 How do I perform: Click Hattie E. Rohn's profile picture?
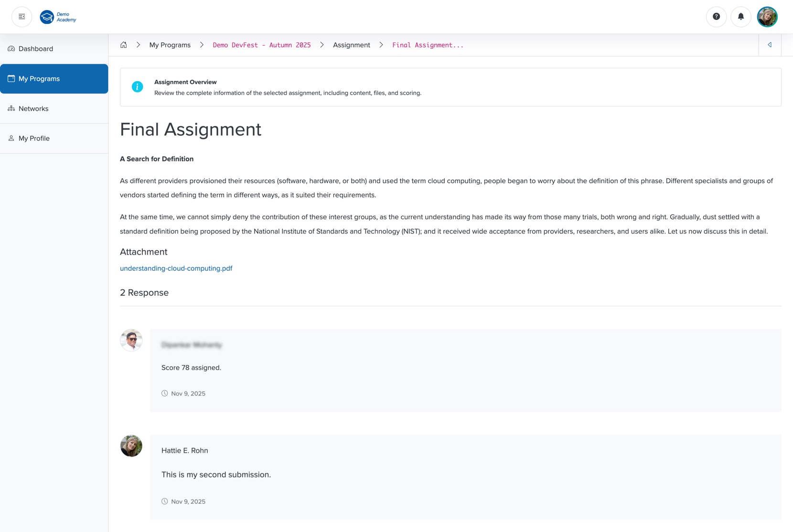131,446
